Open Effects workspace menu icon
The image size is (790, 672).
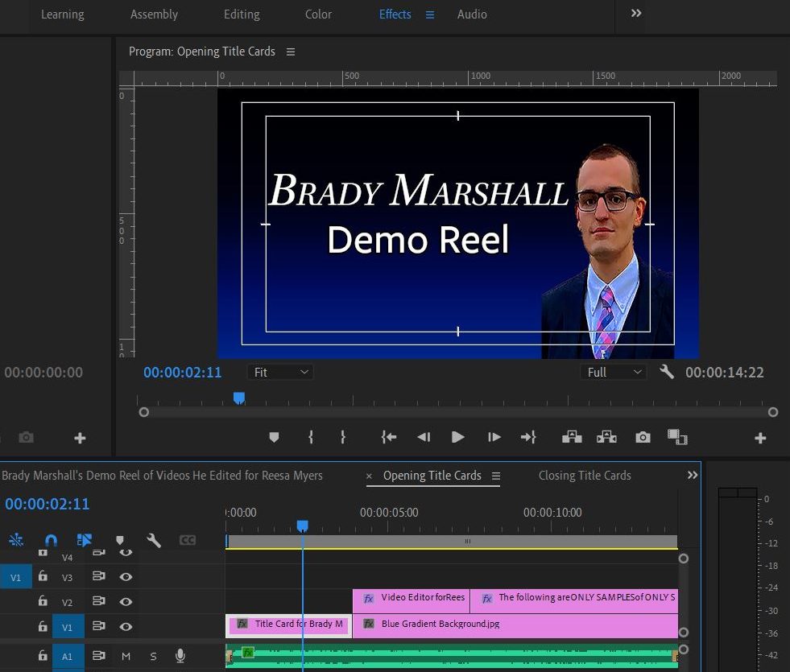430,14
